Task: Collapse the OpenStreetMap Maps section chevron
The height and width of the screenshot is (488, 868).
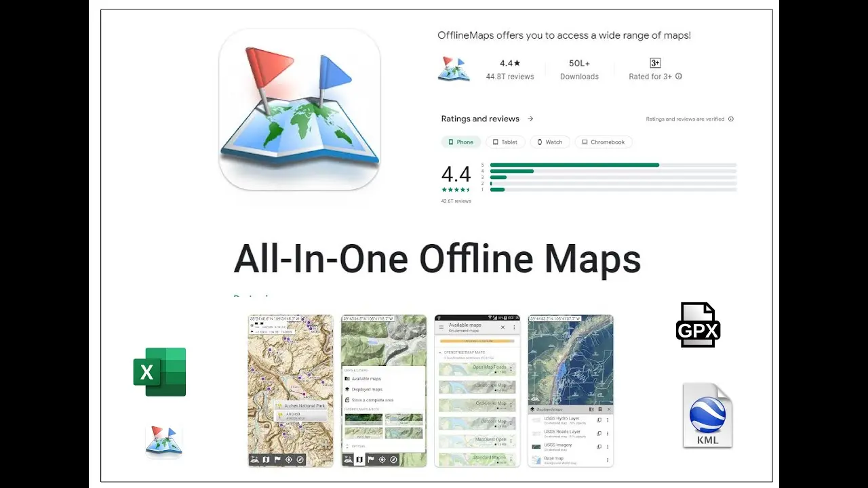Action: pyautogui.click(x=441, y=352)
